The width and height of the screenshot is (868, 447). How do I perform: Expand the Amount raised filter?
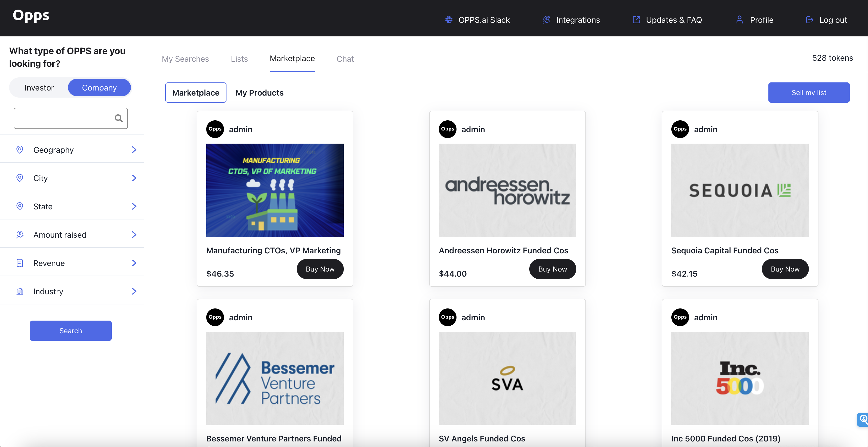click(x=134, y=234)
